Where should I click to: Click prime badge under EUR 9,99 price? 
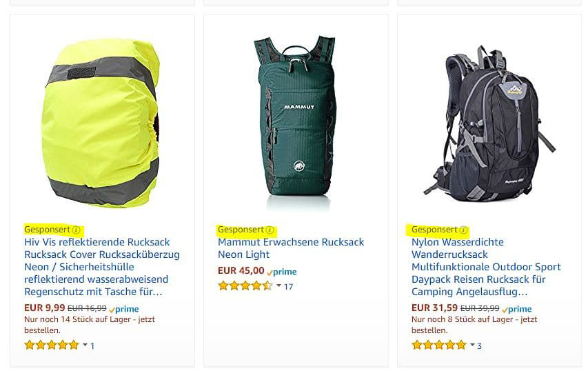124,309
